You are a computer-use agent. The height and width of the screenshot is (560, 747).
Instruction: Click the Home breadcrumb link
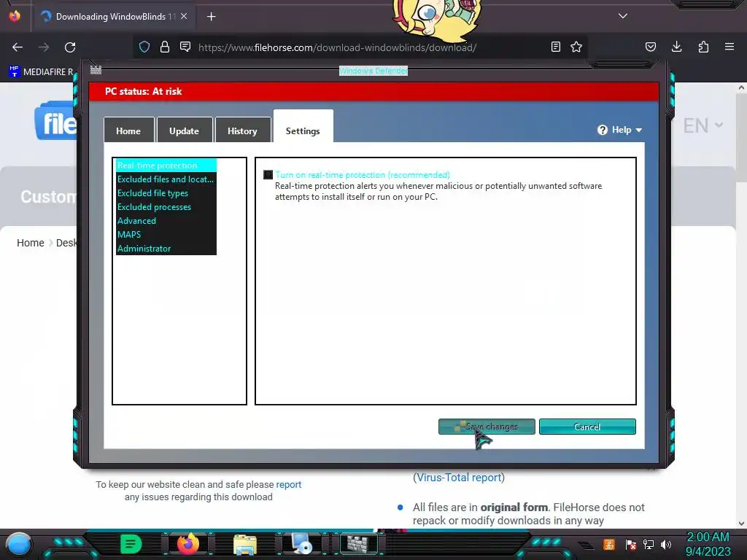(31, 243)
